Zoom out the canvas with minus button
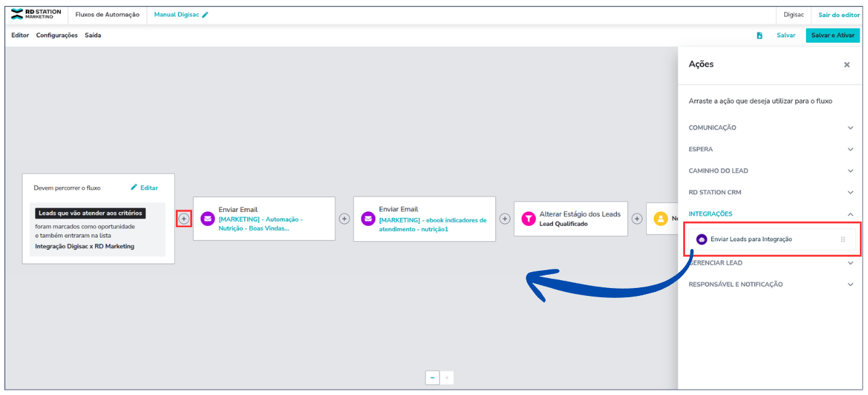 pos(432,378)
